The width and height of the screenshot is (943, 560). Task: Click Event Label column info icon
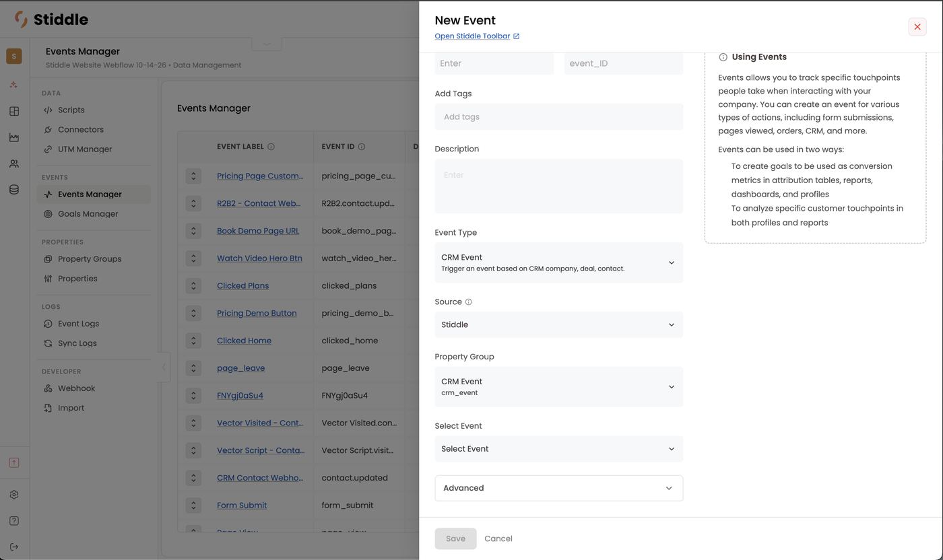pos(271,147)
